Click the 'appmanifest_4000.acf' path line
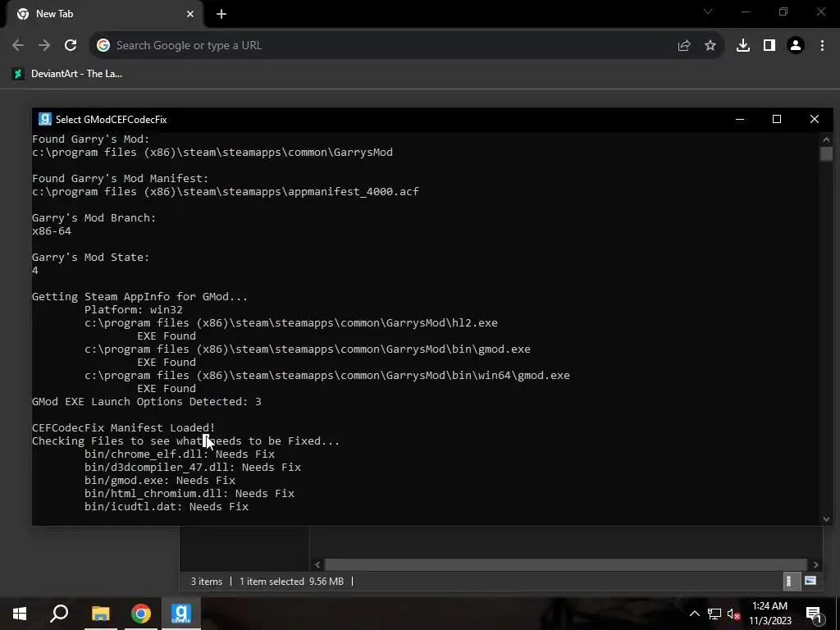The width and height of the screenshot is (840, 630). coord(226,192)
